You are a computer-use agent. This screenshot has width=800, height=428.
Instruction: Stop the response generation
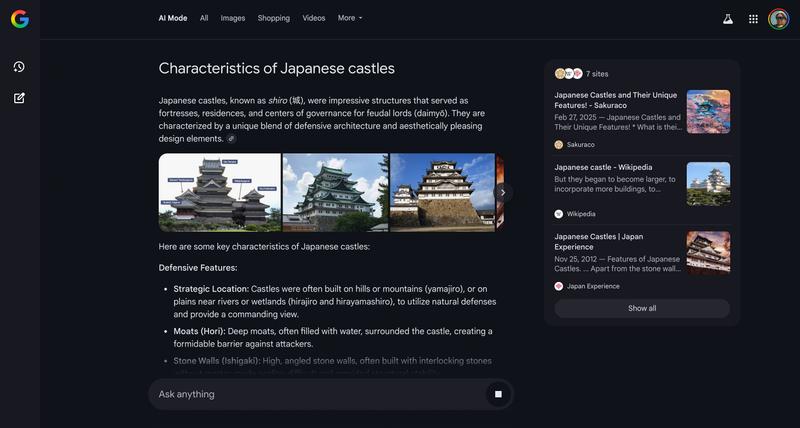click(x=498, y=394)
